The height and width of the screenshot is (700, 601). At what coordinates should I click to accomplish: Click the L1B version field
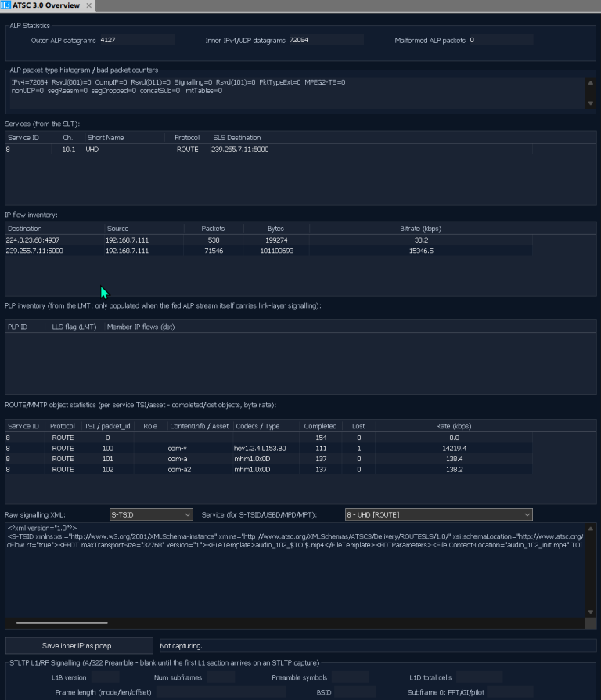tap(106, 677)
